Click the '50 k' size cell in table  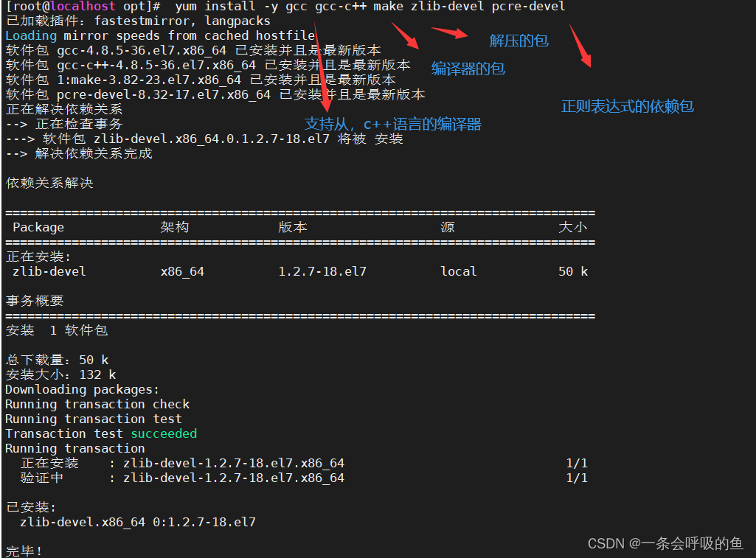click(573, 272)
